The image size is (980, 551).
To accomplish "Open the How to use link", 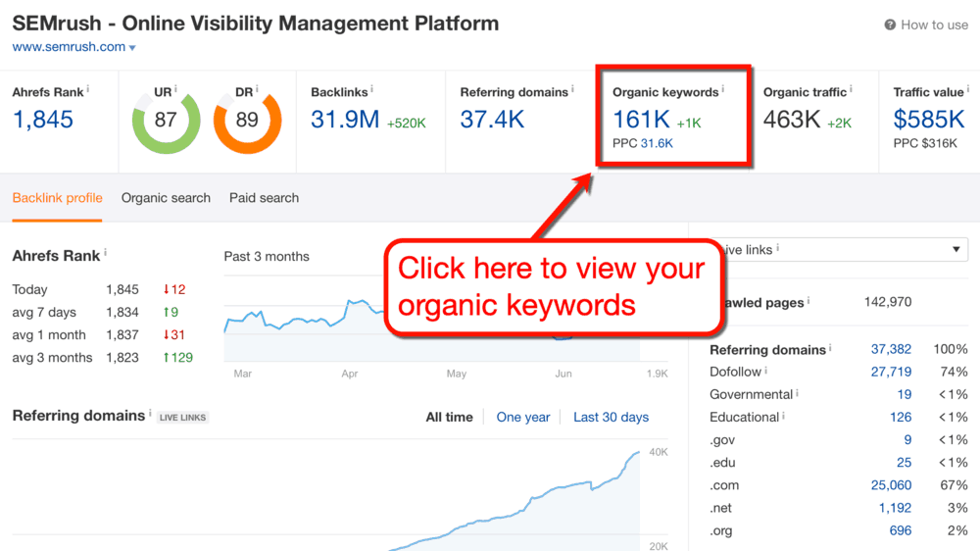I will pyautogui.click(x=934, y=25).
